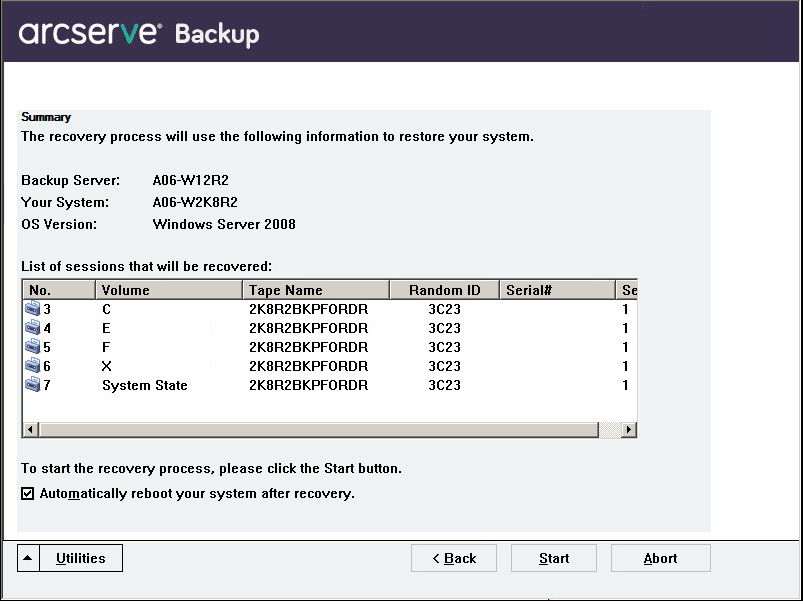
Task: Go Back to the previous step
Action: point(453,558)
